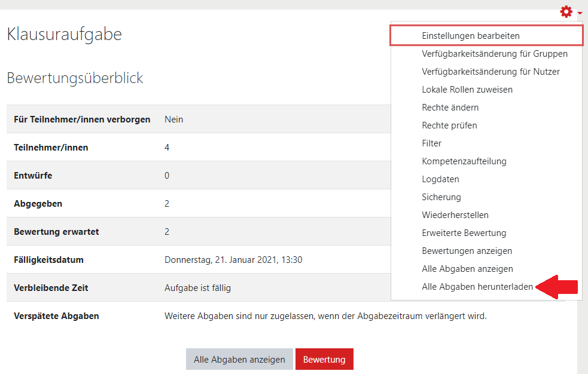
Task: Collapse the dropdown arrow beside gear
Action: point(580,13)
